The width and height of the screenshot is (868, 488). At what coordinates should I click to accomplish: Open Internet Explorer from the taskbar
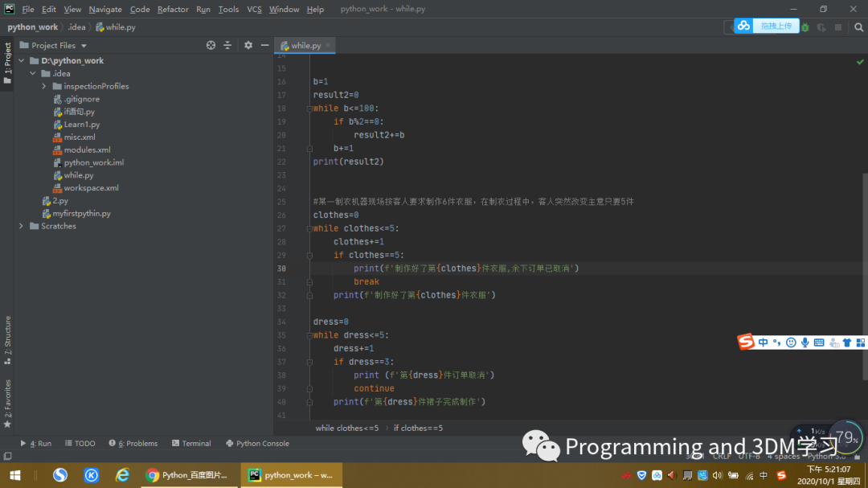click(x=123, y=474)
